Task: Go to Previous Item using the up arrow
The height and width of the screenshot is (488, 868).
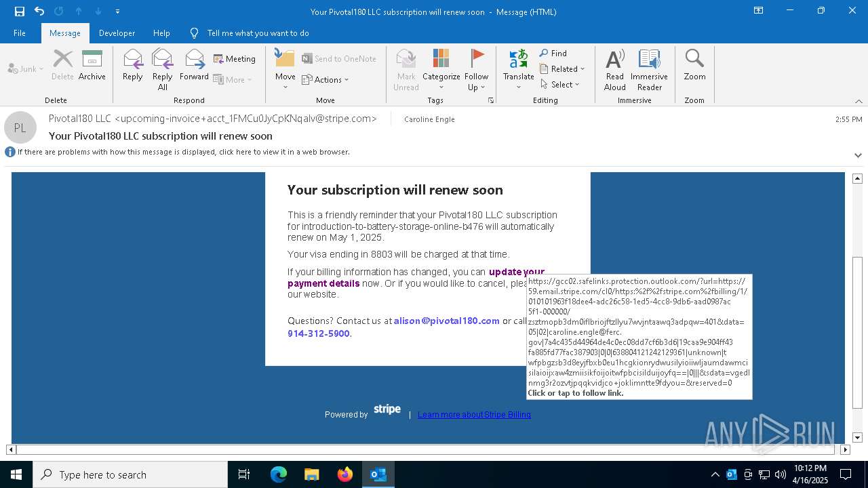Action: (x=79, y=12)
